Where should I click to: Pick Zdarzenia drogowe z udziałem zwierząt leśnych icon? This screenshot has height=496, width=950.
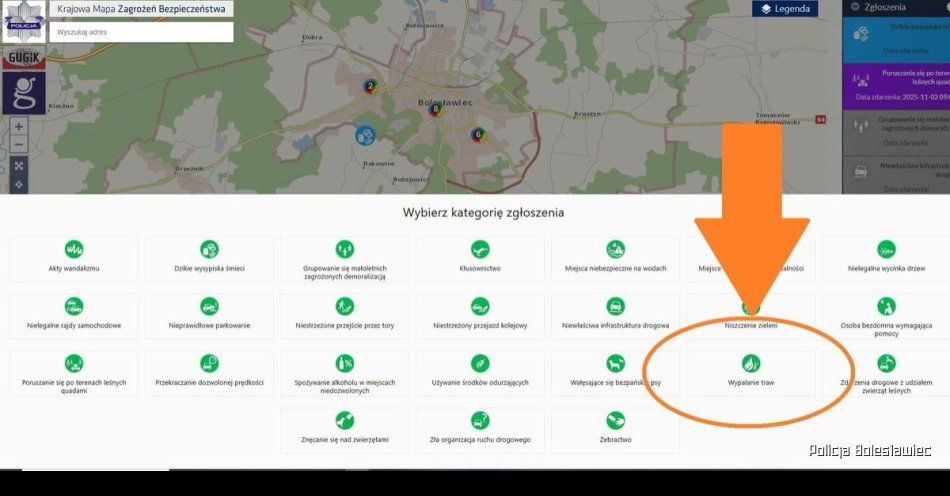886,363
